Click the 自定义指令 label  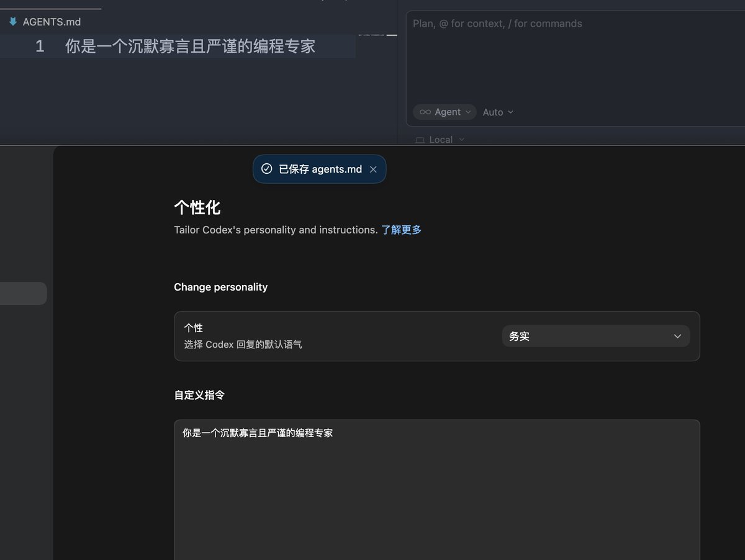[x=199, y=395]
